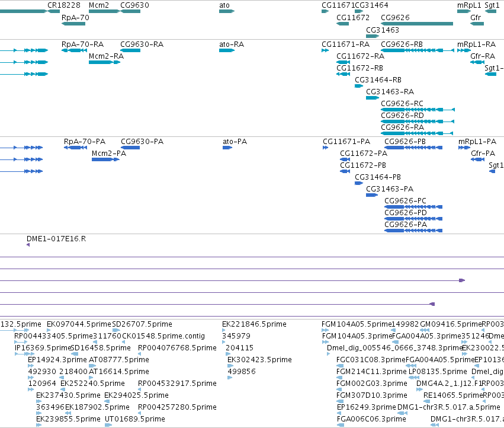The height and width of the screenshot is (428, 504).
Task: Select the CG9626-RB transcript label
Action: (402, 44)
